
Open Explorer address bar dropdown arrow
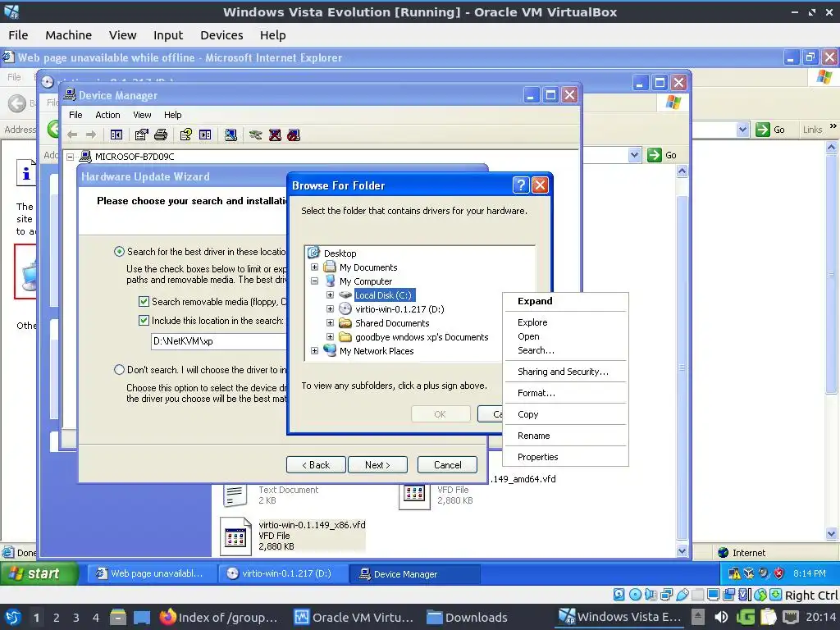point(634,155)
